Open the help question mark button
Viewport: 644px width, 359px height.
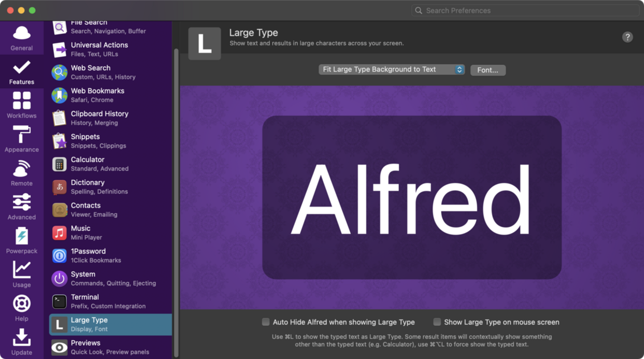[x=627, y=37]
